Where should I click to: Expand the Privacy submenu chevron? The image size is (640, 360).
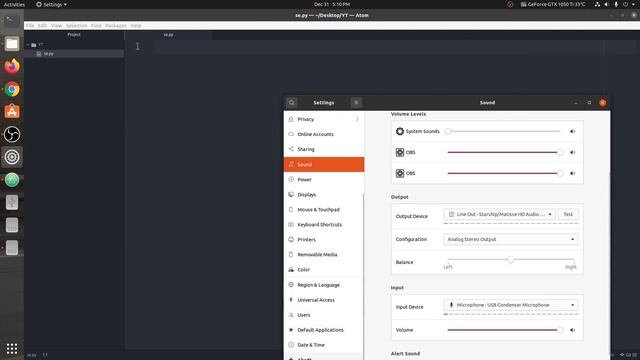(357, 119)
